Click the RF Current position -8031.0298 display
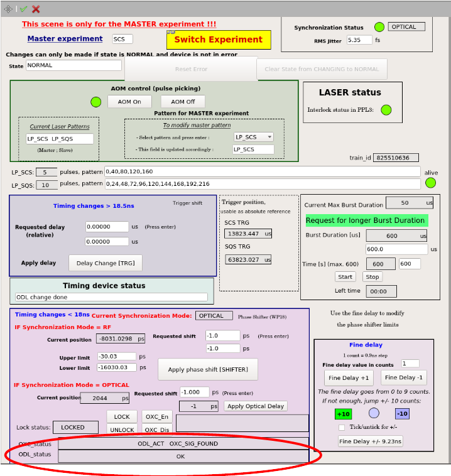 tap(121, 338)
